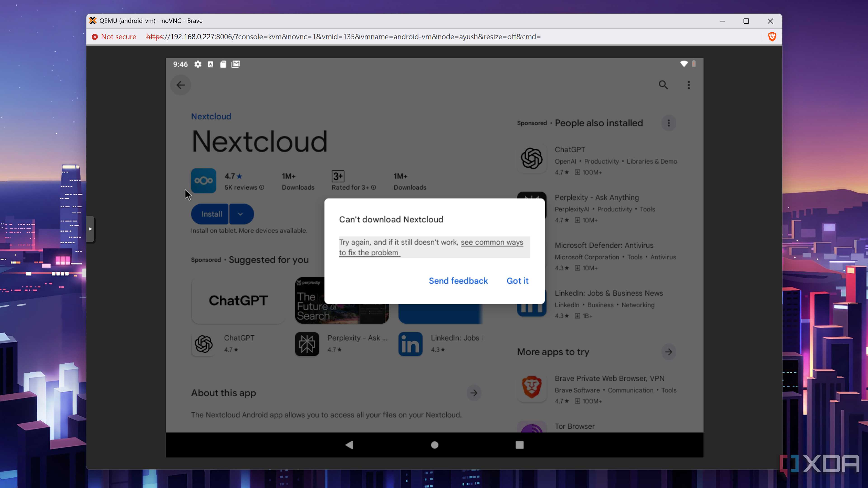
Task: Tap the Play Store back arrow
Action: click(181, 85)
